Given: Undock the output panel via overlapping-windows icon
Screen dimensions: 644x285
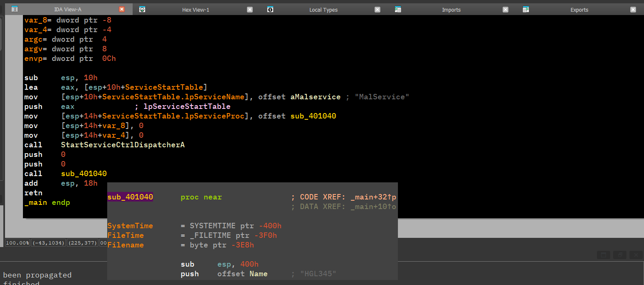Looking at the screenshot, I should tap(620, 255).
